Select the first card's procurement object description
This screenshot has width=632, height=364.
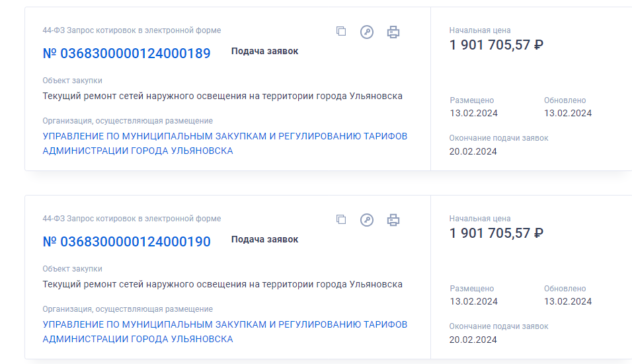[x=222, y=96]
